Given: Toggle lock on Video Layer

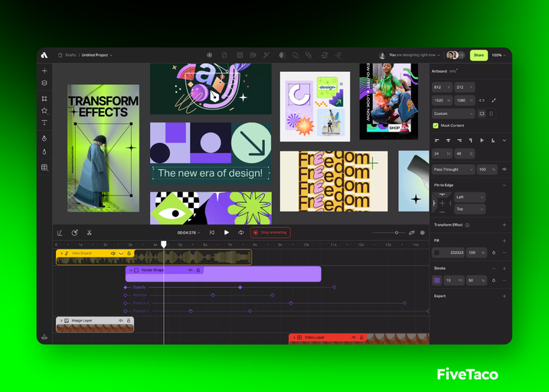Looking at the screenshot, I should [x=361, y=338].
